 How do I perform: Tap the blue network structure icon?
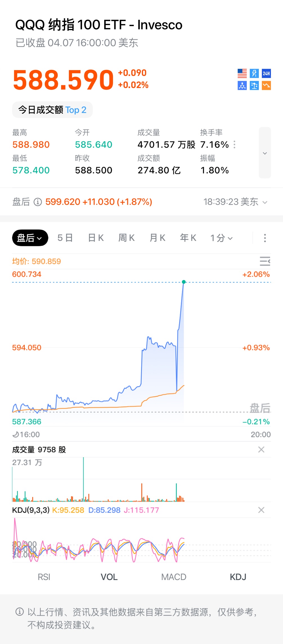(x=242, y=85)
